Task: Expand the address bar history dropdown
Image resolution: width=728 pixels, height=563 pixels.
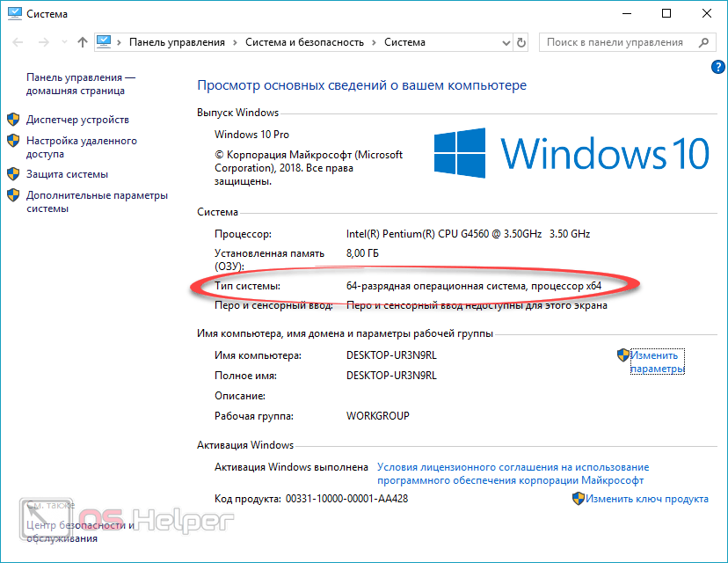Action: click(x=506, y=43)
